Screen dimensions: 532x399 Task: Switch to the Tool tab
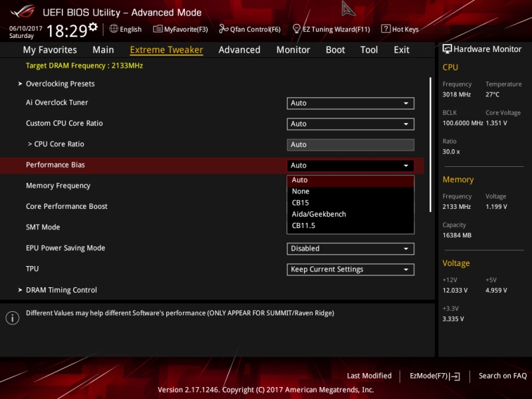[x=369, y=50]
